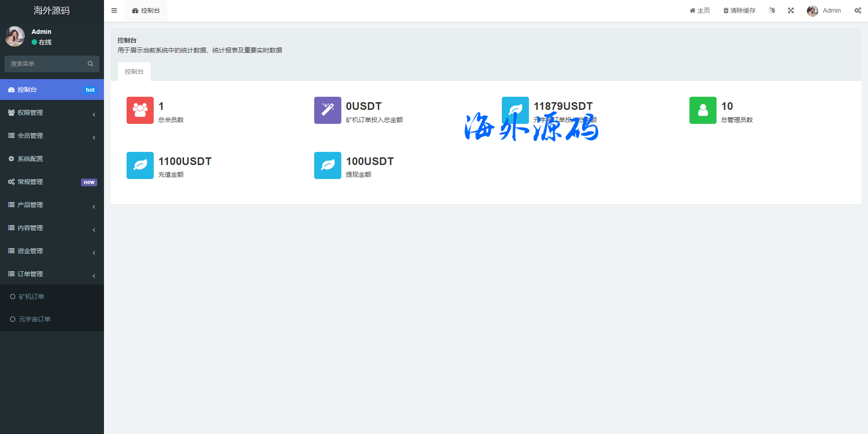Screen dimensions: 868x434
Task: Click the red total members icon
Action: tap(140, 110)
